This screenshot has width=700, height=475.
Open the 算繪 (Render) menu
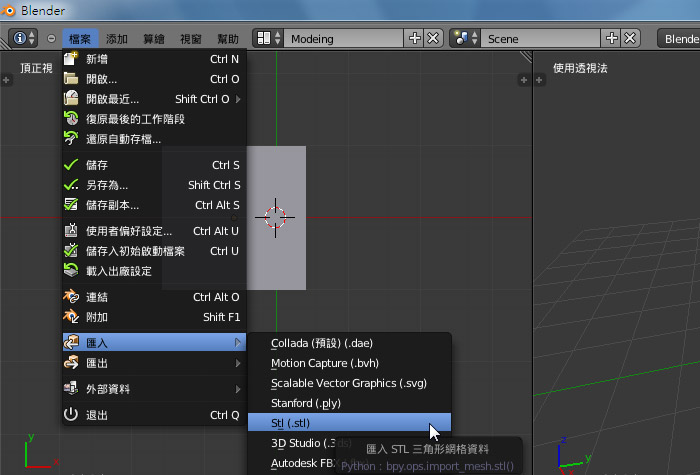pos(154,39)
